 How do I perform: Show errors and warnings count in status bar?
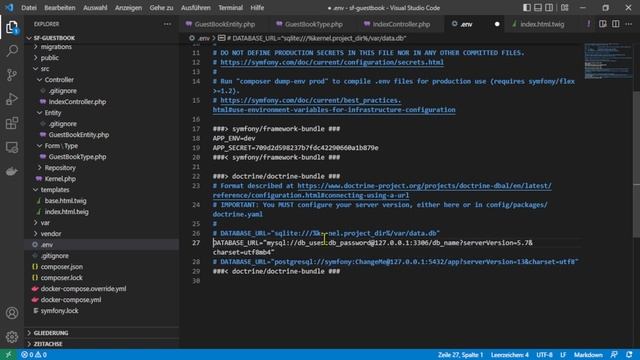pos(34,355)
